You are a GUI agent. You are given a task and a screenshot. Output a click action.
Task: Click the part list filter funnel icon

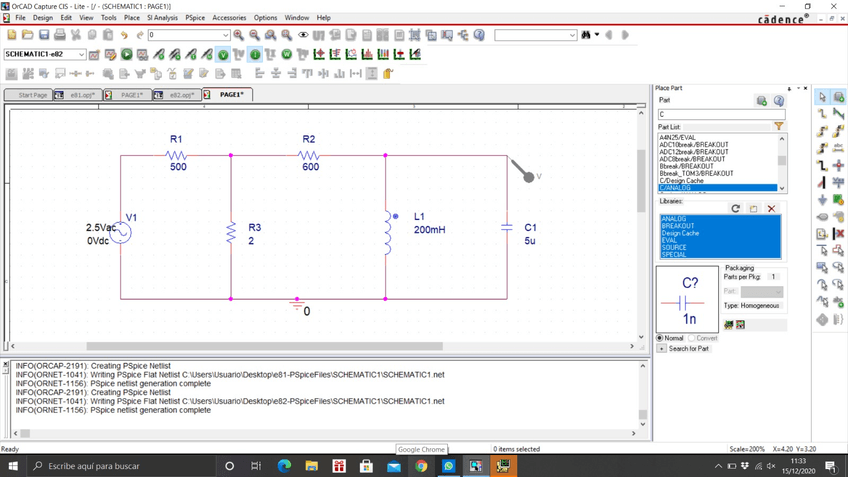pyautogui.click(x=778, y=127)
